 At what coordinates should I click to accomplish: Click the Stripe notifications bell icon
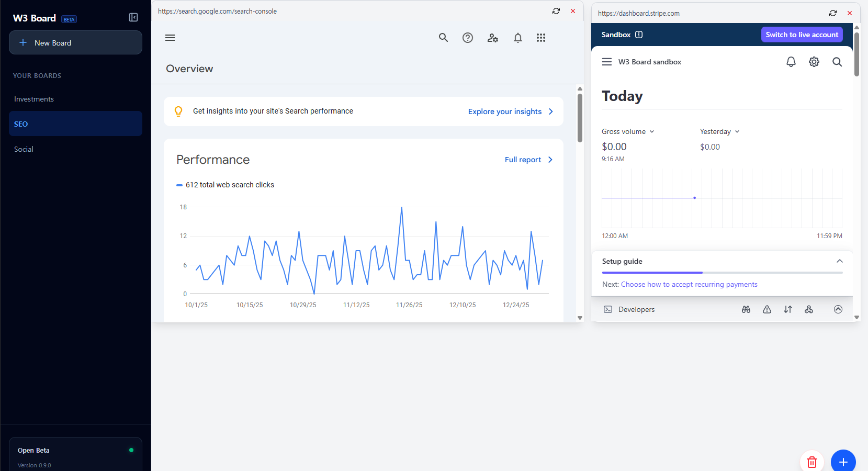791,62
